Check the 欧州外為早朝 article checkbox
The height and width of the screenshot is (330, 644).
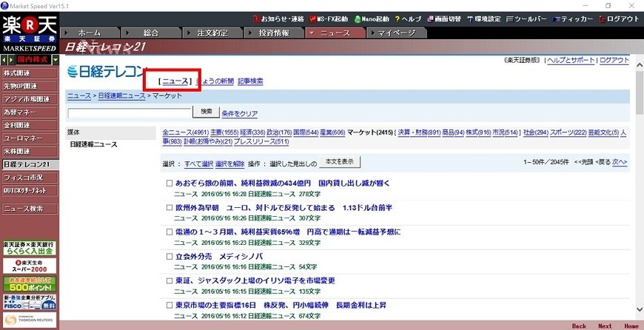(x=169, y=208)
